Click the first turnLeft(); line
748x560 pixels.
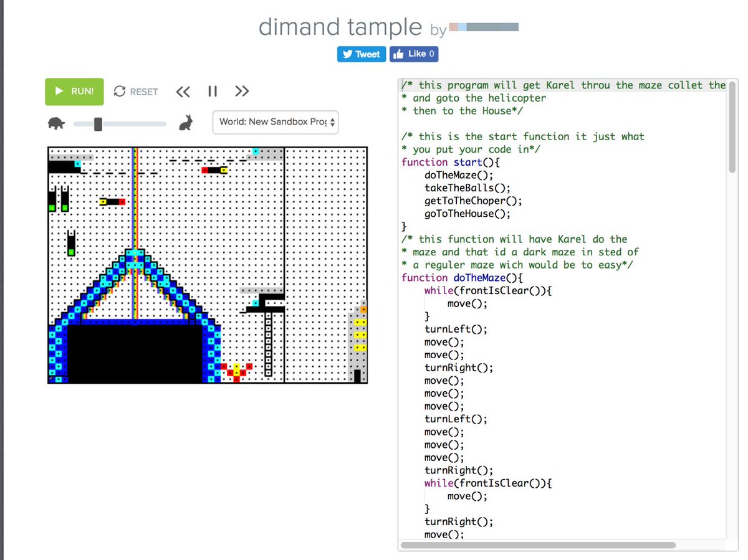tap(456, 329)
